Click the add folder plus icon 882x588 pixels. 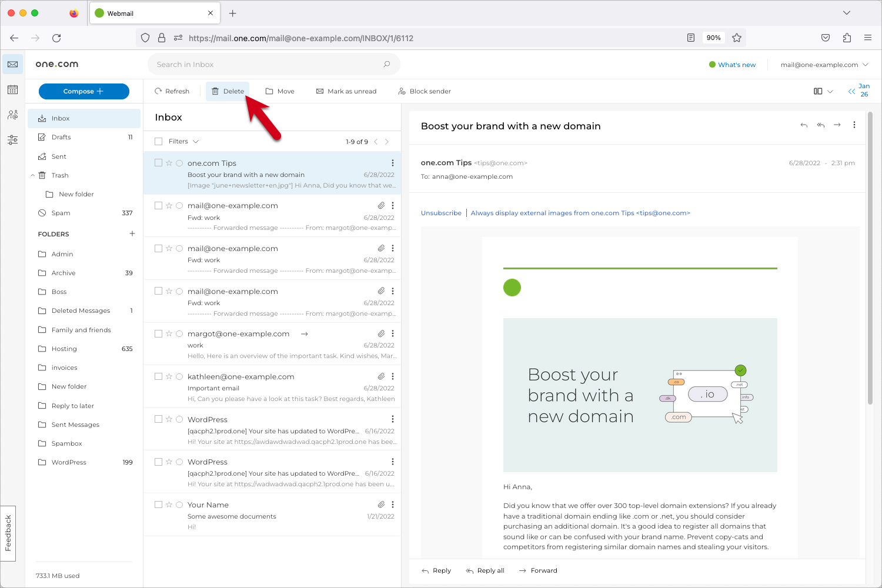pyautogui.click(x=132, y=233)
